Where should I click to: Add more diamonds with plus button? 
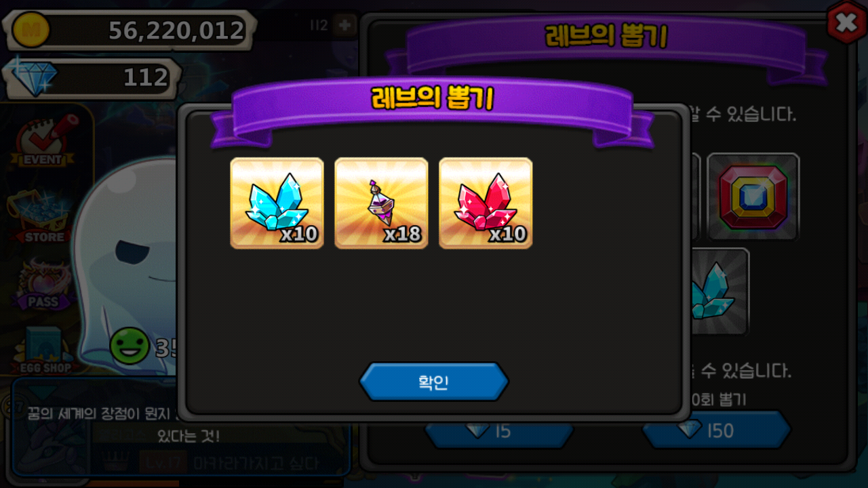pyautogui.click(x=345, y=25)
